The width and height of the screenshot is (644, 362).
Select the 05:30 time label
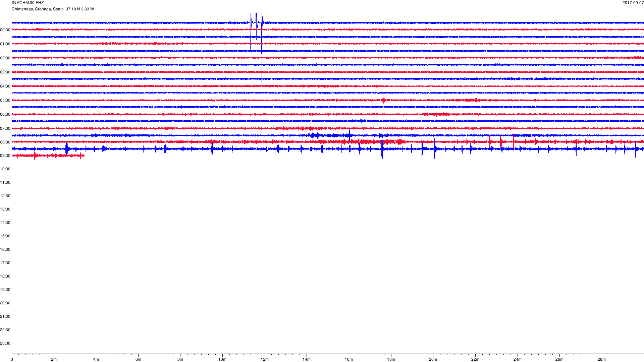coord(5,100)
